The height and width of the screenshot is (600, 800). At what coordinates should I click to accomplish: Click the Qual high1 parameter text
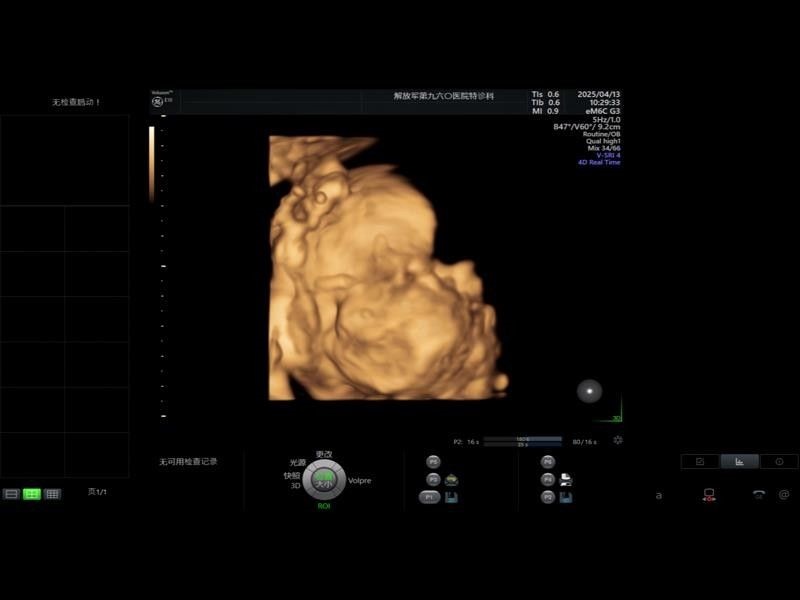(603, 141)
